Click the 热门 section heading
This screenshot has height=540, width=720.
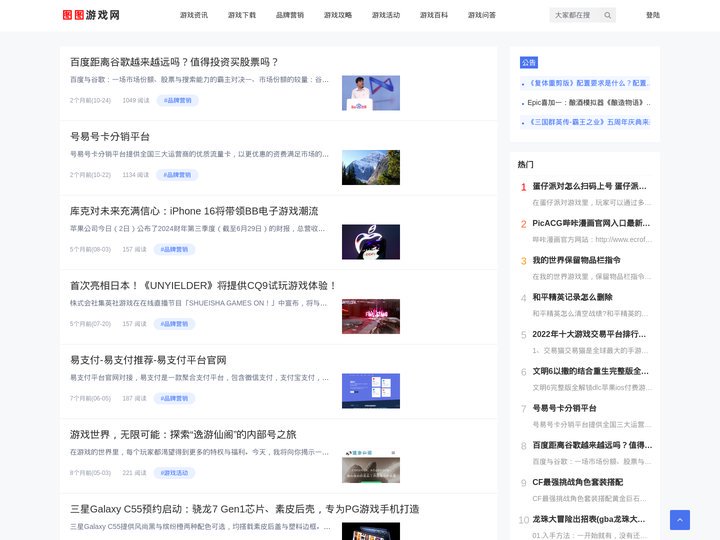525,164
